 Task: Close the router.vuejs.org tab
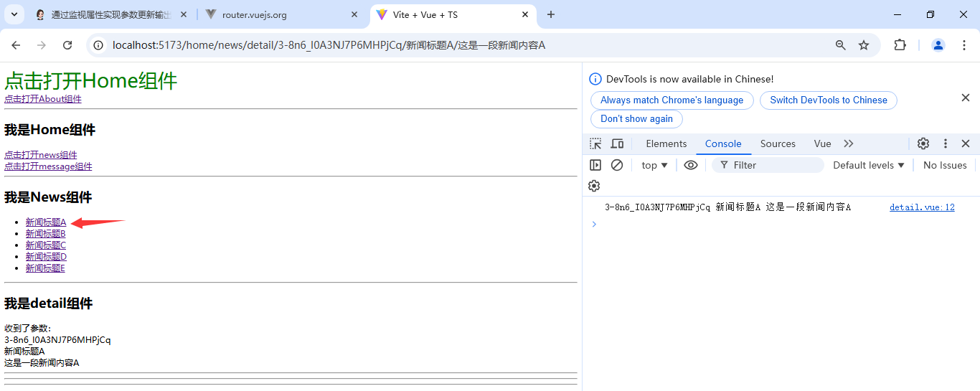pyautogui.click(x=354, y=14)
